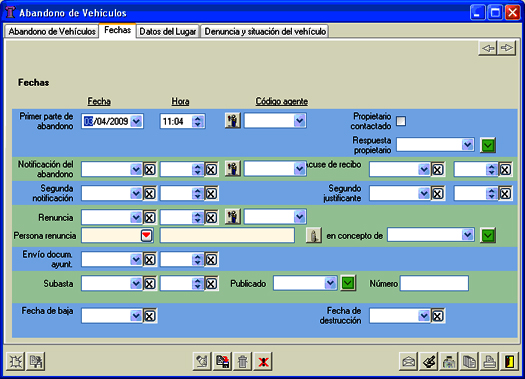Clear the Fecha de destrucción date

point(438,316)
